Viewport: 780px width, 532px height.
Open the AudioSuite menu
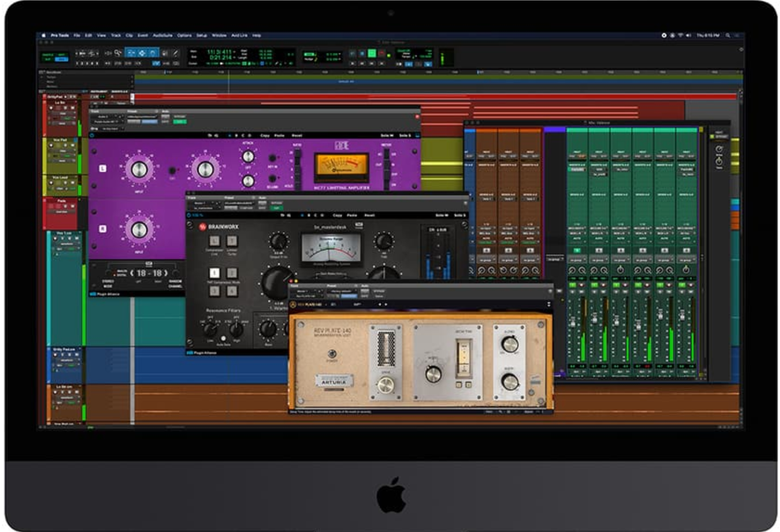point(163,35)
